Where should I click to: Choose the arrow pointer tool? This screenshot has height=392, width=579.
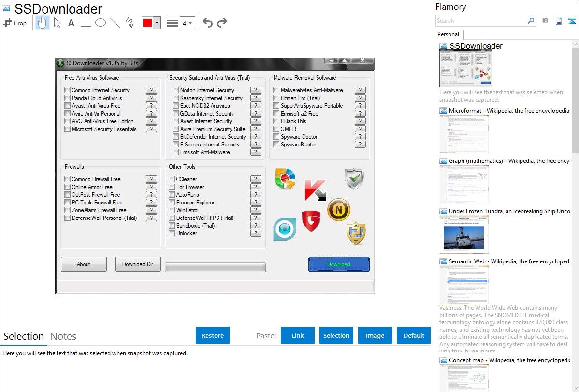tap(57, 23)
